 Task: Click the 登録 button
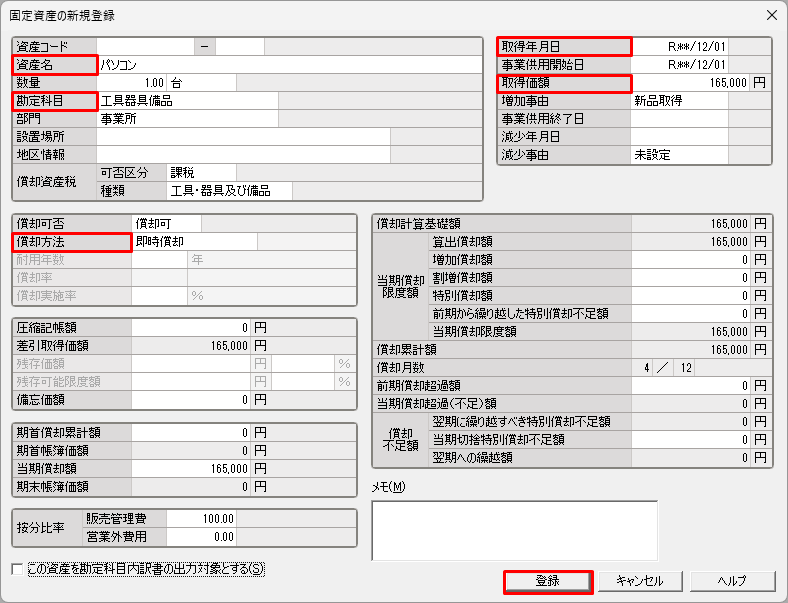point(548,581)
